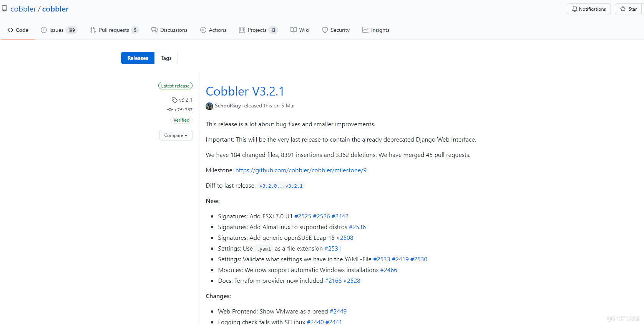The width and height of the screenshot is (644, 325).
Task: Click the star icon in Star button
Action: pyautogui.click(x=623, y=9)
